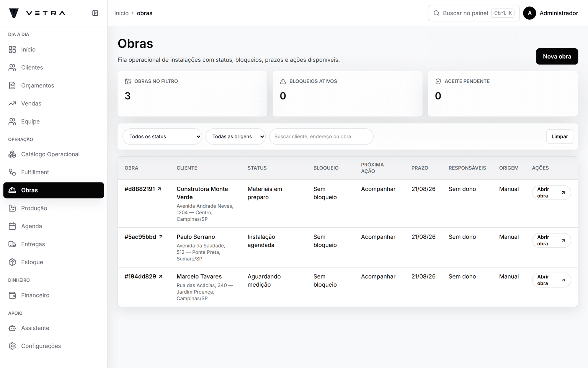Click status text Materiais em preparo
The height and width of the screenshot is (368, 588).
coord(265,193)
